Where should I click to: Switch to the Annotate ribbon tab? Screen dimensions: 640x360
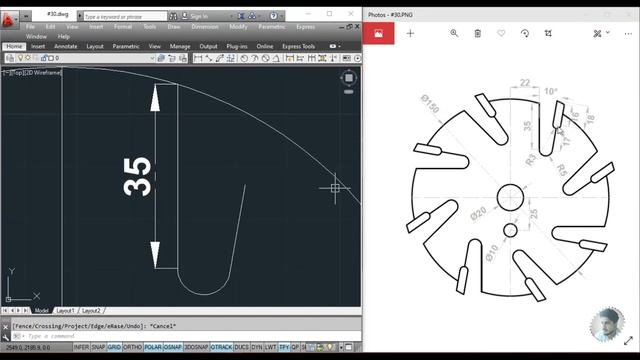point(66,47)
